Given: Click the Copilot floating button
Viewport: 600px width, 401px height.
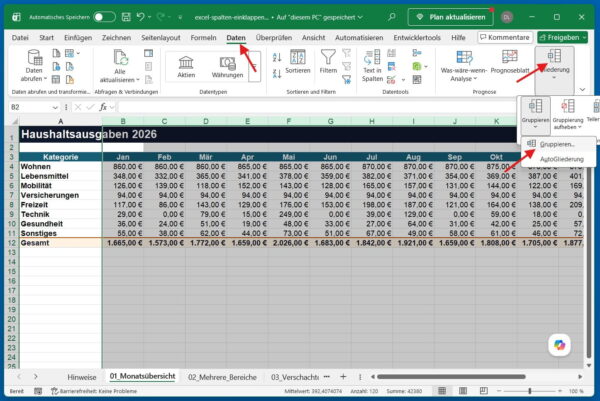Looking at the screenshot, I should click(559, 345).
